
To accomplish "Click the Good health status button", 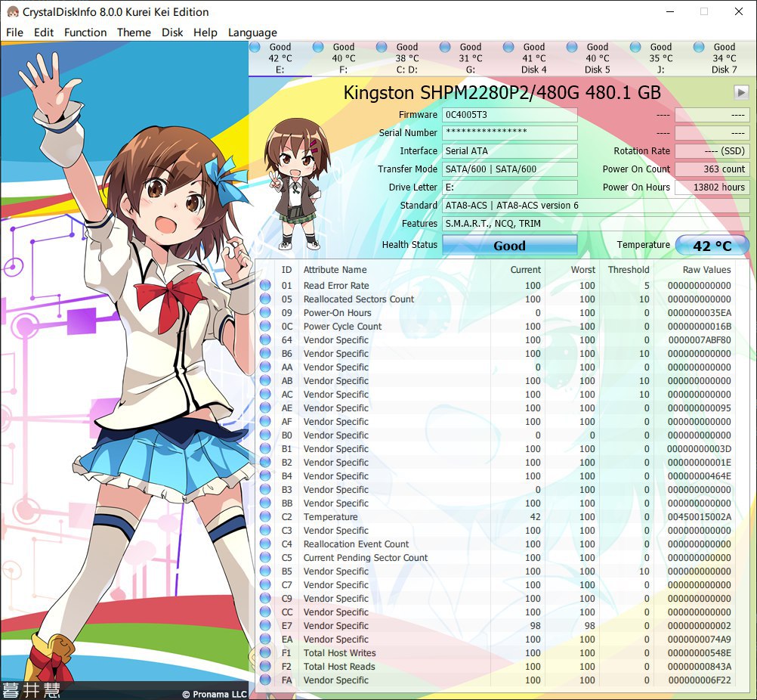I will [510, 246].
